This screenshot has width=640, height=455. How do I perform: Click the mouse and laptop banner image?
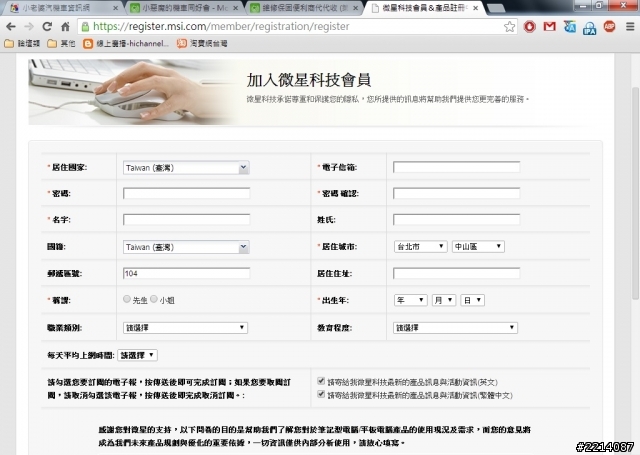(135, 92)
